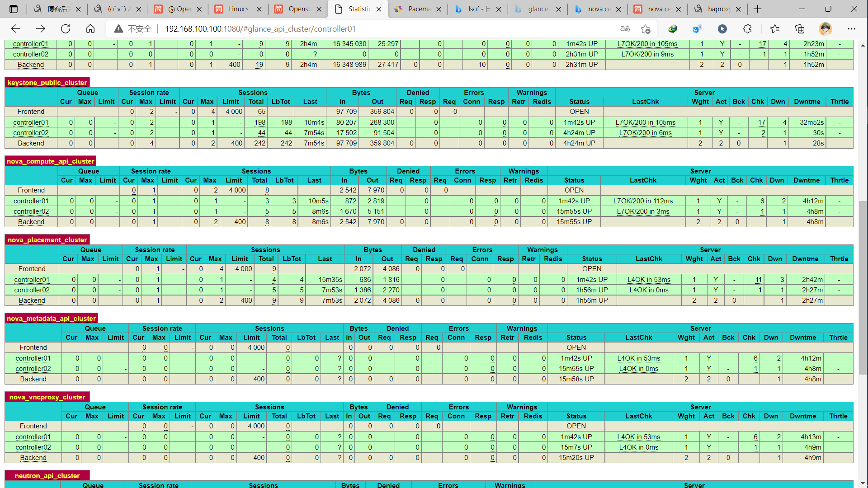Click the home page icon

pyautogui.click(x=90, y=29)
